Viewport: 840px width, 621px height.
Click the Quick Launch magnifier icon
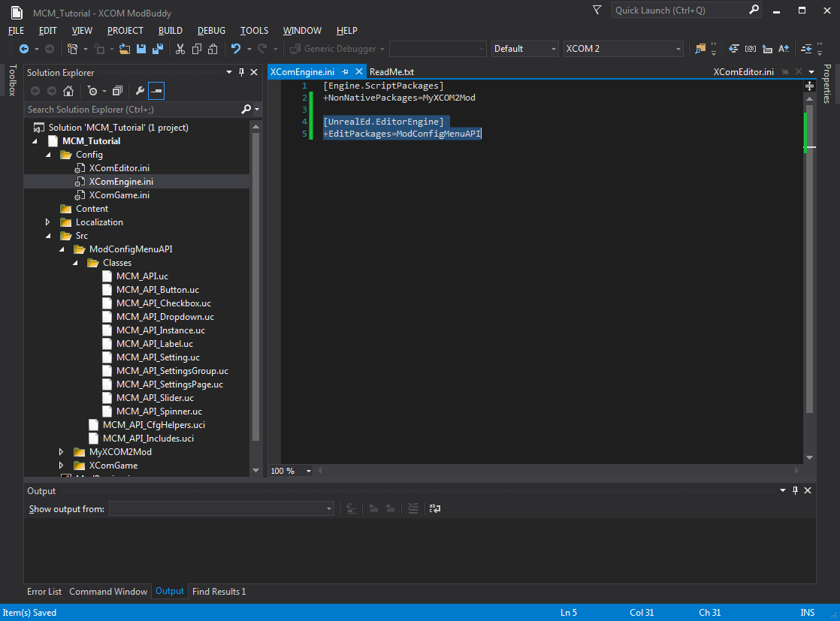[754, 10]
